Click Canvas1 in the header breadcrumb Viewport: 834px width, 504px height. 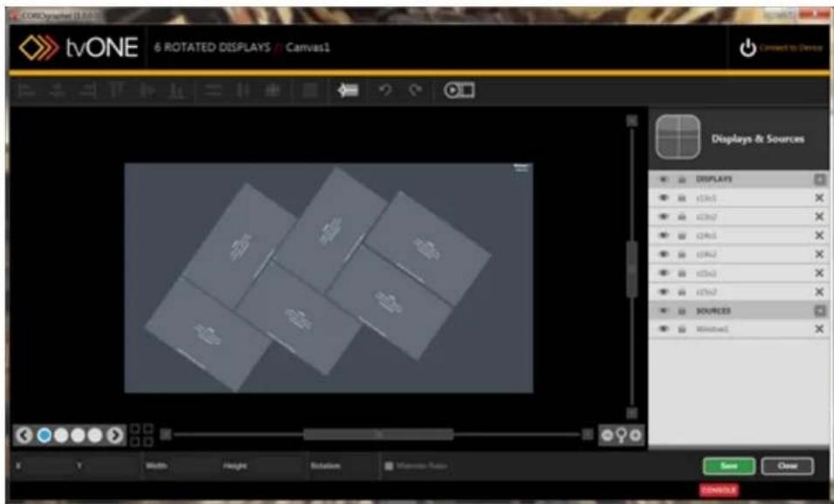(x=308, y=47)
